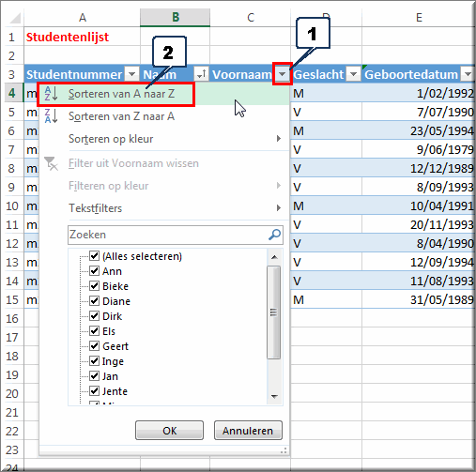Uncheck the Bieke checkbox
Screen dimensions: 476x472
pos(94,285)
